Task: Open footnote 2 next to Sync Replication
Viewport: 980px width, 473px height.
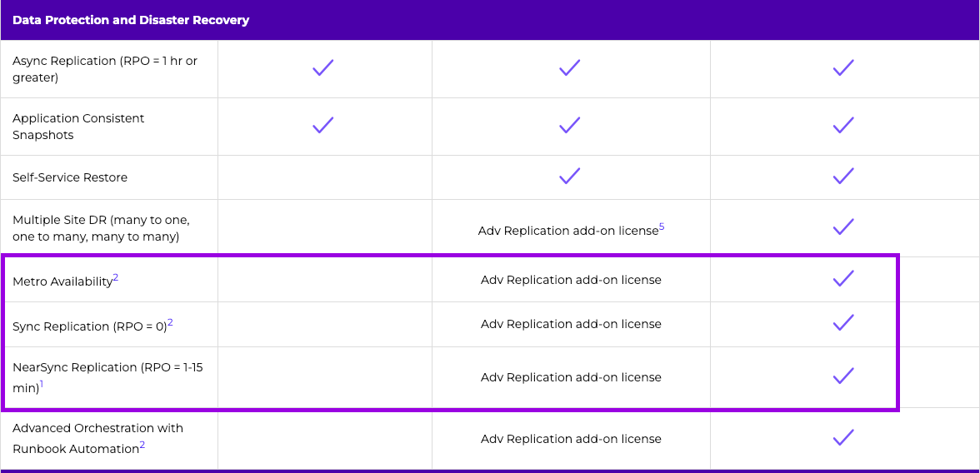Action: pos(170,322)
